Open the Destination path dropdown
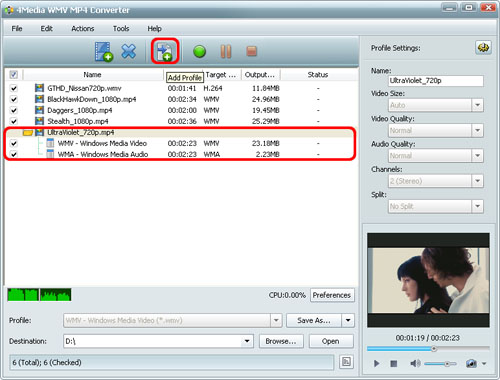The width and height of the screenshot is (500, 380). pyautogui.click(x=247, y=341)
